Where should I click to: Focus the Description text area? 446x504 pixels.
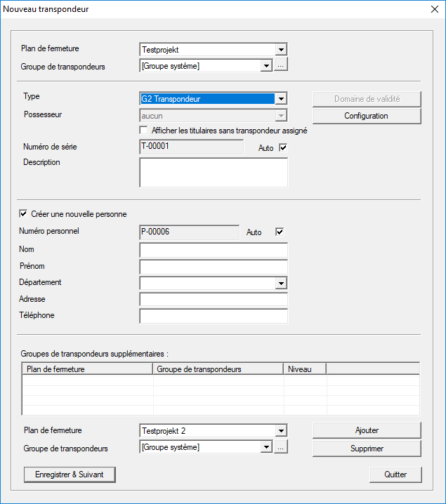click(214, 173)
